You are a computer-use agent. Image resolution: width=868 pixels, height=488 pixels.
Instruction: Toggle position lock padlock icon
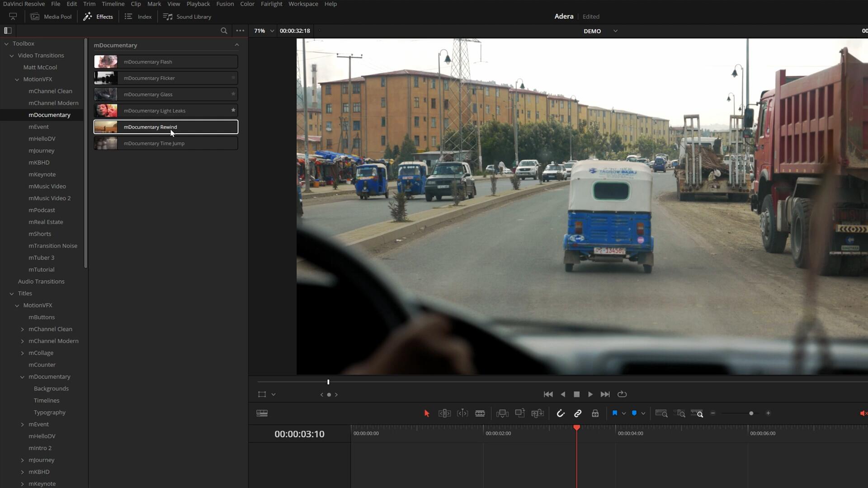(x=595, y=413)
